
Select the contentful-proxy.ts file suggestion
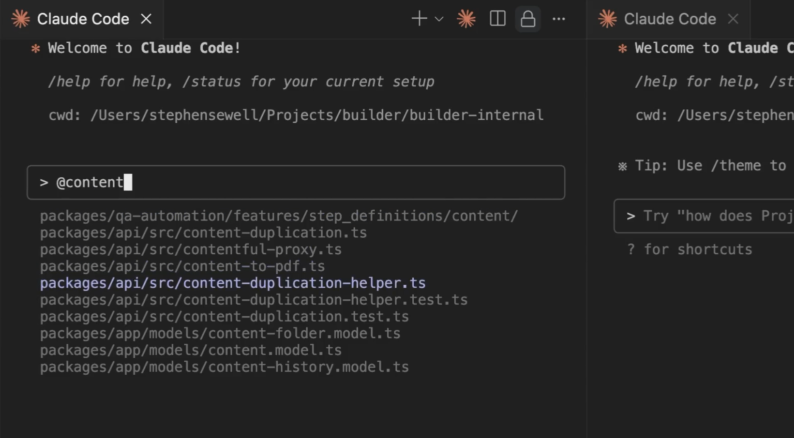tap(190, 249)
